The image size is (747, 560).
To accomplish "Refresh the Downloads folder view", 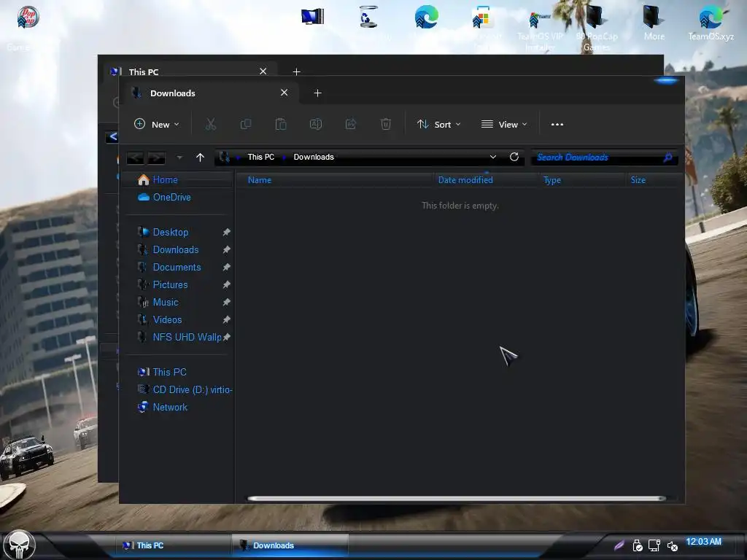I will point(514,157).
